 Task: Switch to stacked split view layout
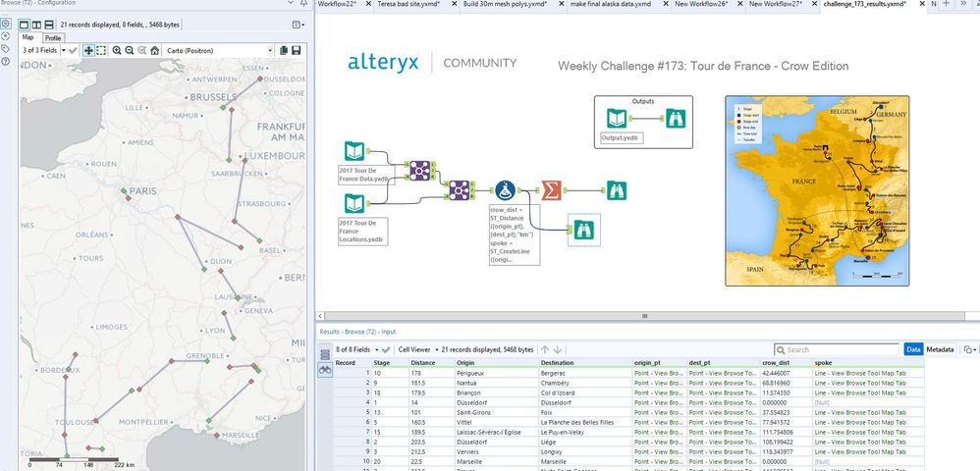(x=49, y=25)
